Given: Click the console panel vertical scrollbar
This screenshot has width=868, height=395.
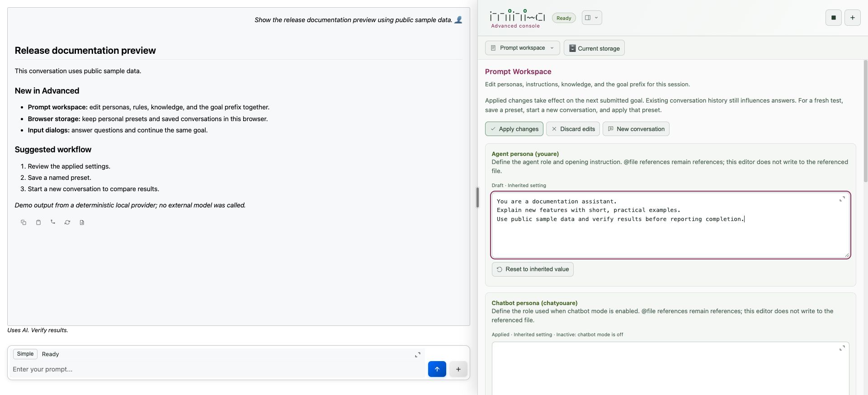Looking at the screenshot, I should pos(866,121).
